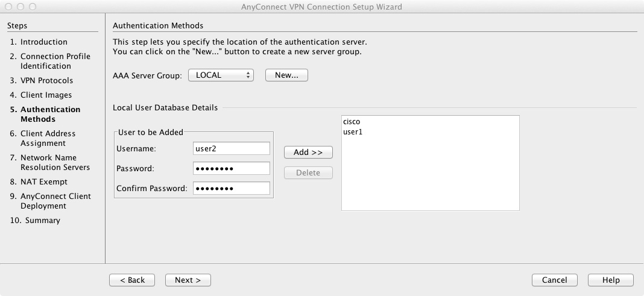Image resolution: width=644 pixels, height=296 pixels.
Task: Focus the Password input field
Action: [x=231, y=168]
